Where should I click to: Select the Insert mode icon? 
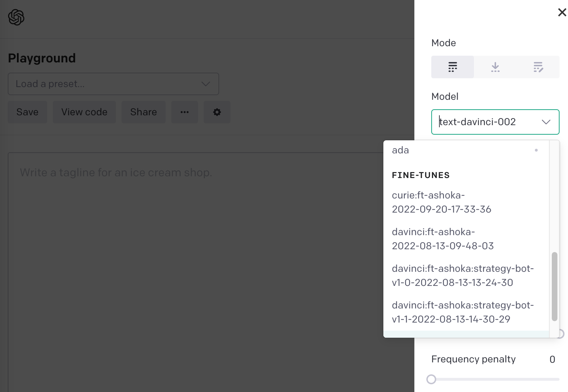[x=495, y=67]
